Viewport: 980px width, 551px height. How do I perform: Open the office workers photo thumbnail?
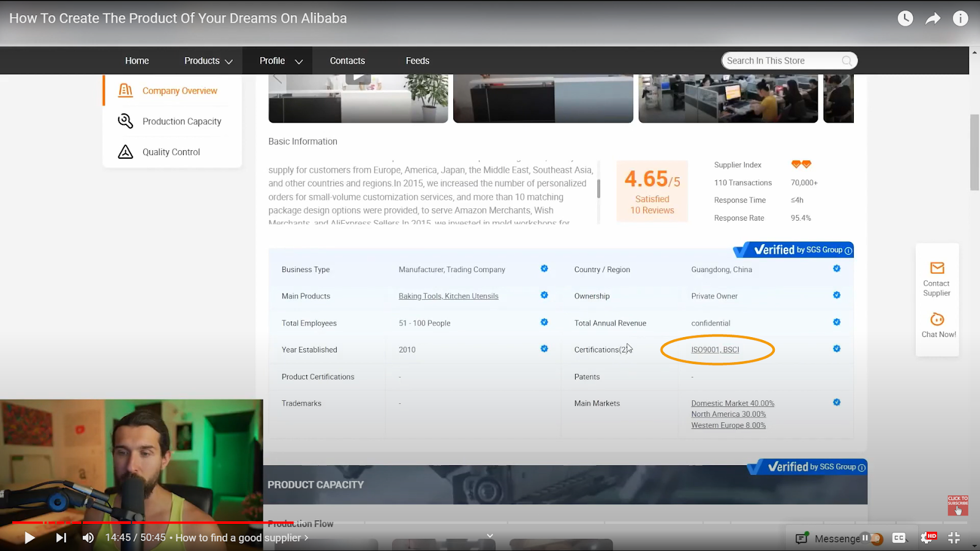[x=728, y=98]
